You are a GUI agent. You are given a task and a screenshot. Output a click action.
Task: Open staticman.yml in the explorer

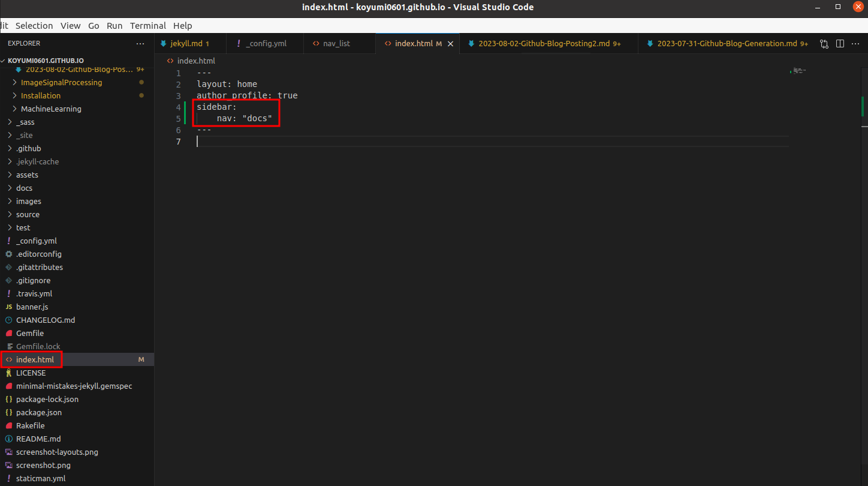[x=77, y=478]
